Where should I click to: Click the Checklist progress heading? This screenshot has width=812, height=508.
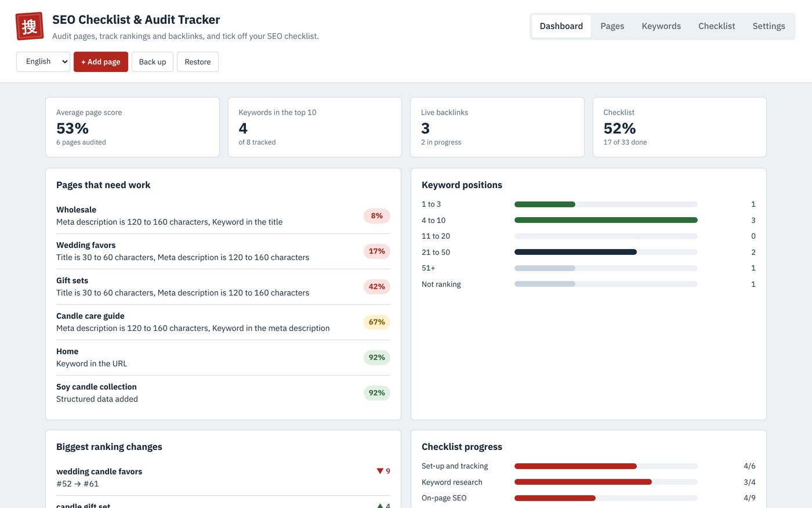462,446
